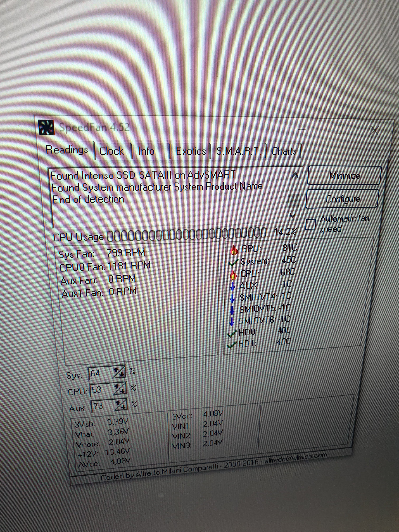The height and width of the screenshot is (532, 399).
Task: Adjust CPU fan percentage spinner arrows
Action: pyautogui.click(x=120, y=389)
